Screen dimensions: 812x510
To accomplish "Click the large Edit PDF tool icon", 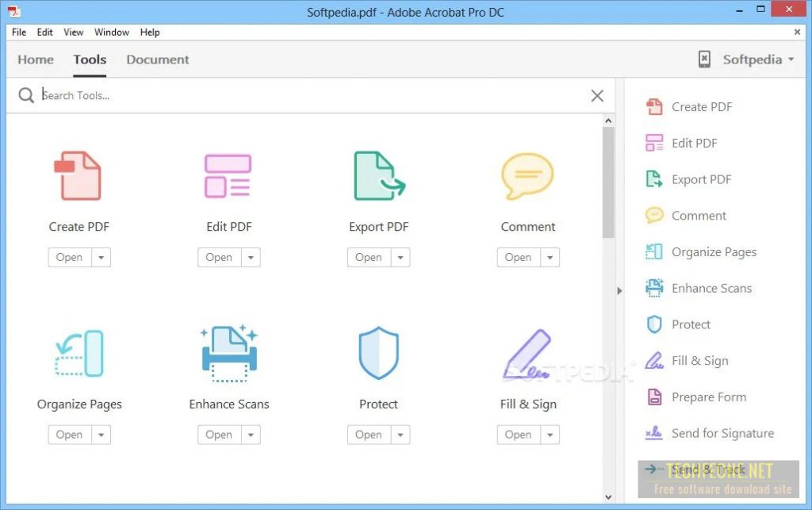I will [x=228, y=176].
